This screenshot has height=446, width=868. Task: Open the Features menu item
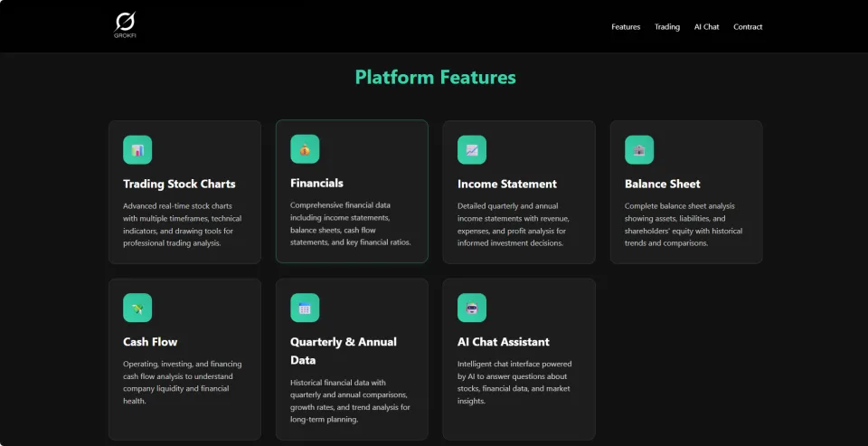coord(626,27)
